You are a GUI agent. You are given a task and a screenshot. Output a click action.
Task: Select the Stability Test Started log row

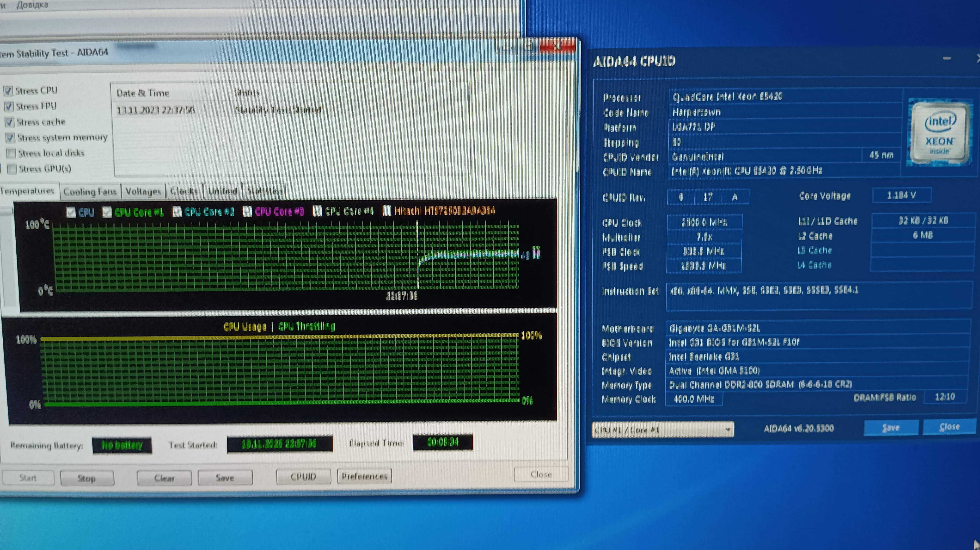point(291,110)
